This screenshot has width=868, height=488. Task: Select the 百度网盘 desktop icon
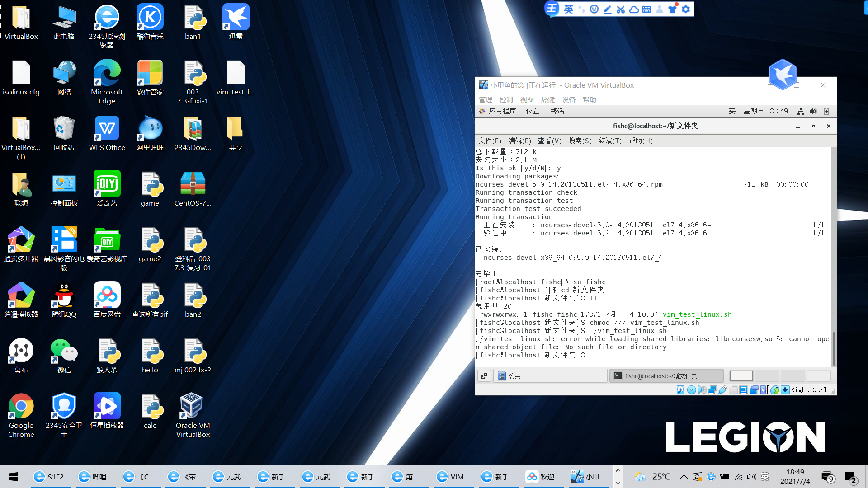[x=107, y=300]
